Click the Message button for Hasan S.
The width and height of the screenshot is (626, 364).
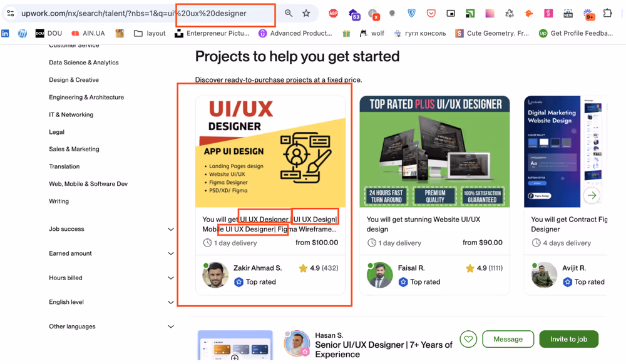click(508, 339)
